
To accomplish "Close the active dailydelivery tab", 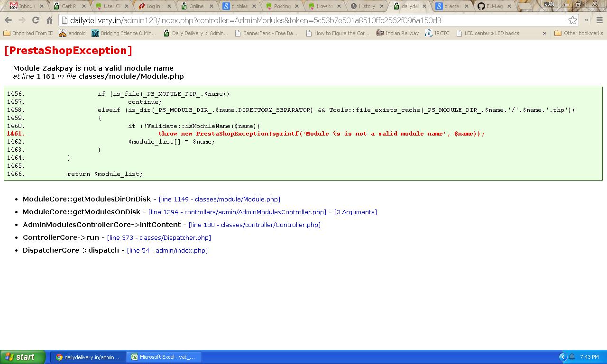I will (425, 6).
